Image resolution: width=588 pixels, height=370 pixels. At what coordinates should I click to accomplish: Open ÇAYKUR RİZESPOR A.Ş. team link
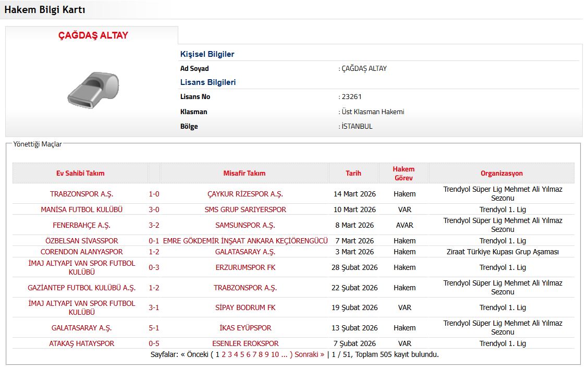click(x=245, y=194)
